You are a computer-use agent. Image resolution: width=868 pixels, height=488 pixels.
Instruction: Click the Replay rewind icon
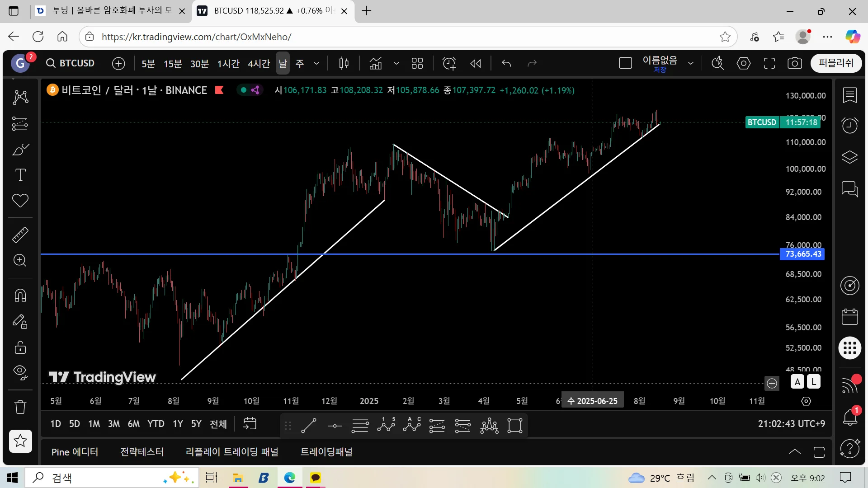(476, 64)
